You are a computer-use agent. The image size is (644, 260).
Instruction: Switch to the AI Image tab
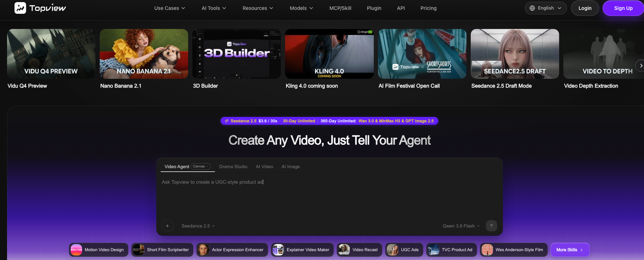[291, 167]
